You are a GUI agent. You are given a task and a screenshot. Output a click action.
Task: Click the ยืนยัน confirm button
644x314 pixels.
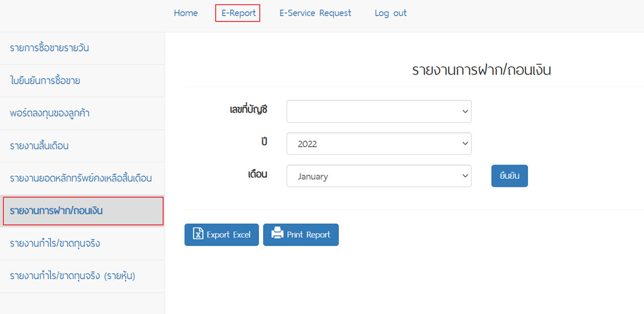pyautogui.click(x=509, y=176)
